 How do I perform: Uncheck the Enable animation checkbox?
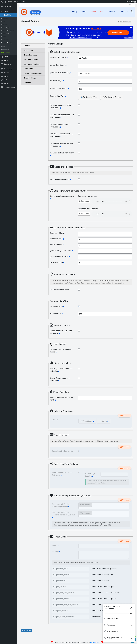[x=79, y=306]
